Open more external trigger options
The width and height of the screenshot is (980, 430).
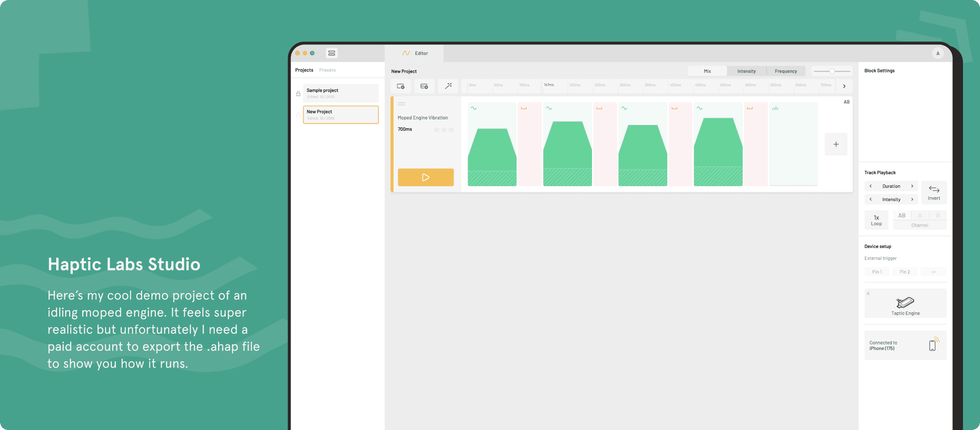coord(934,272)
